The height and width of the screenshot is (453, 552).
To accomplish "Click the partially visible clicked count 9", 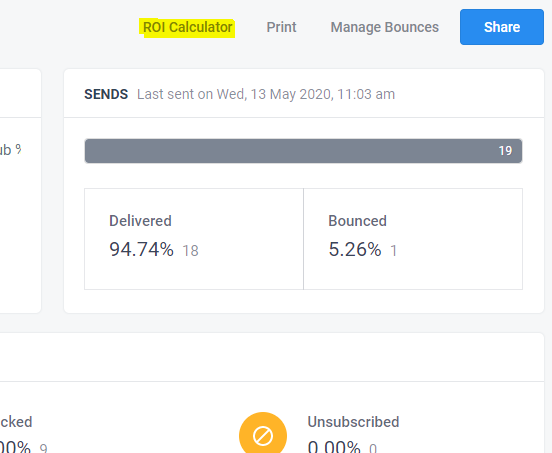I will [43, 448].
